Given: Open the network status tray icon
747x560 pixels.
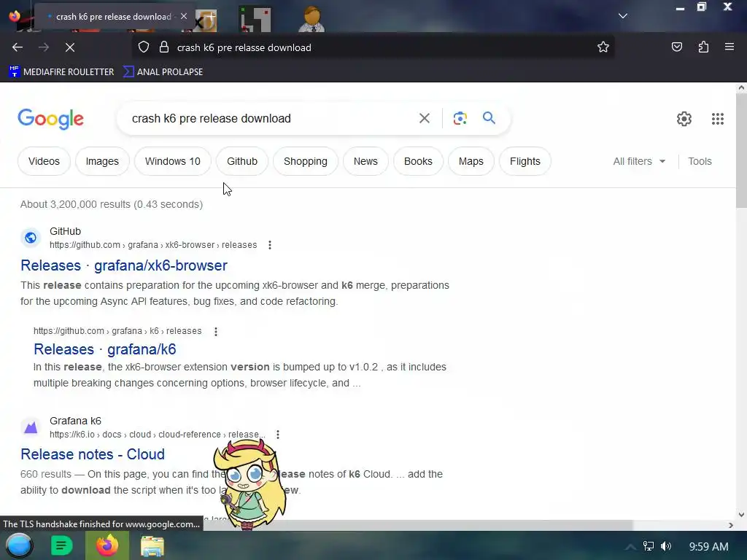Looking at the screenshot, I should pos(649,546).
